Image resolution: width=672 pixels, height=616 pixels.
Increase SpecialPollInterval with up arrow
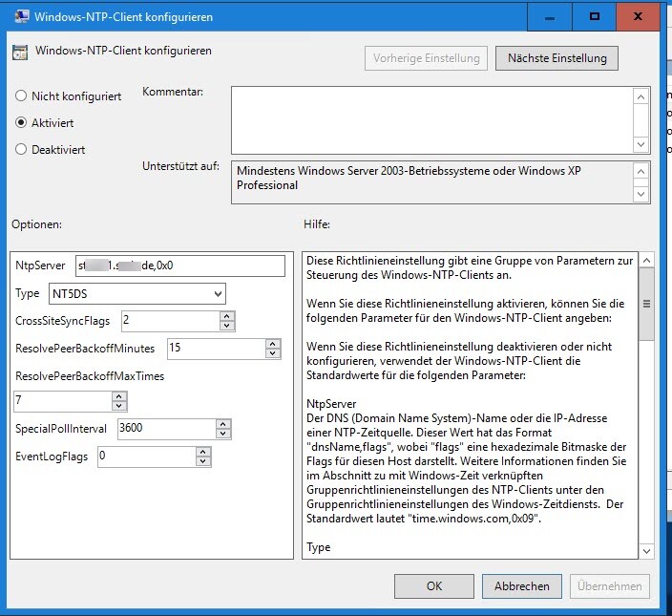[x=222, y=424]
